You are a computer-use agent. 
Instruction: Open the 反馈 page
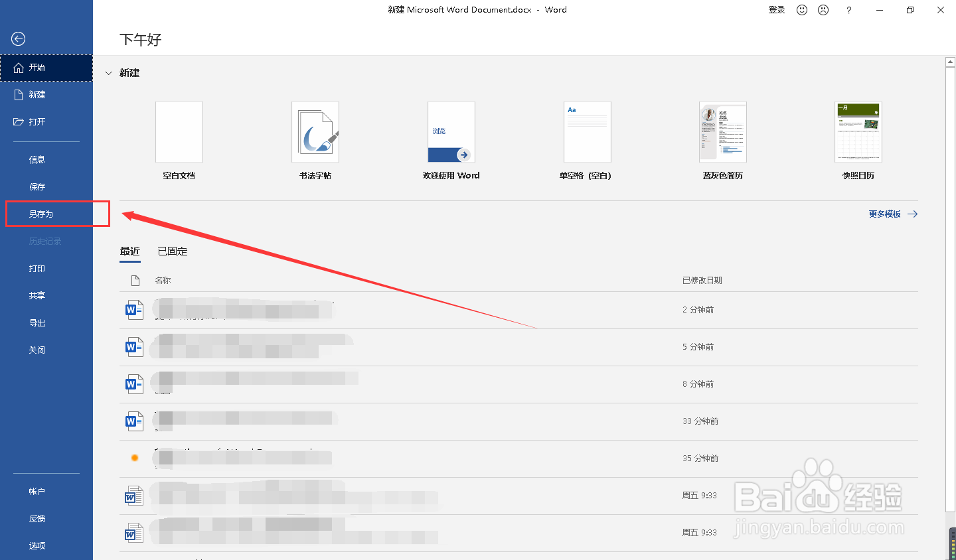[46, 519]
